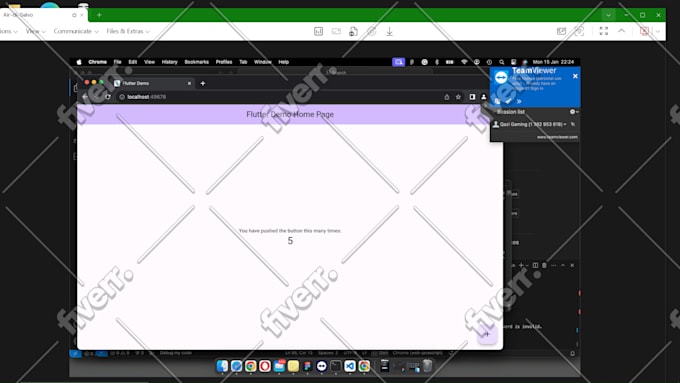Screen dimensions: 680x383
Task: Open a new Chrome tab with plus
Action: 203,83
